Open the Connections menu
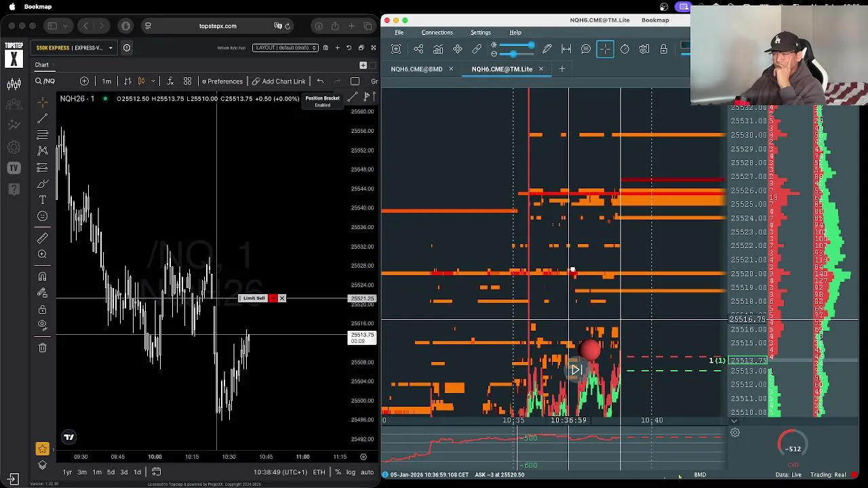This screenshot has height=488, width=868. [437, 33]
